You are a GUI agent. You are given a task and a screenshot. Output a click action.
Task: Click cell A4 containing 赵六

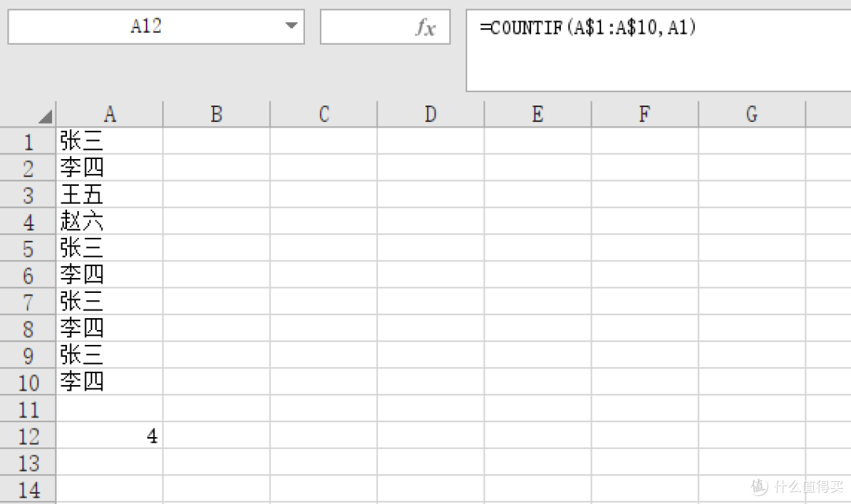coord(110,221)
